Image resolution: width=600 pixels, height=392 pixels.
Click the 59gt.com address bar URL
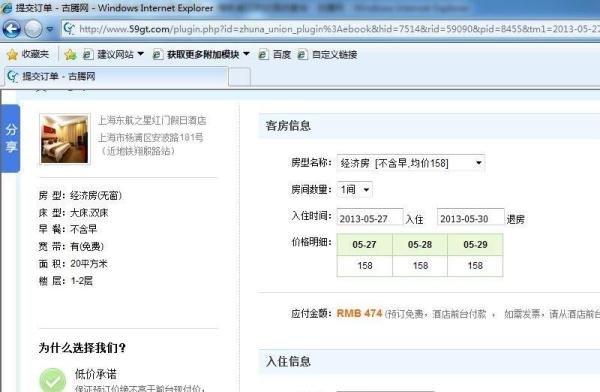(x=339, y=29)
